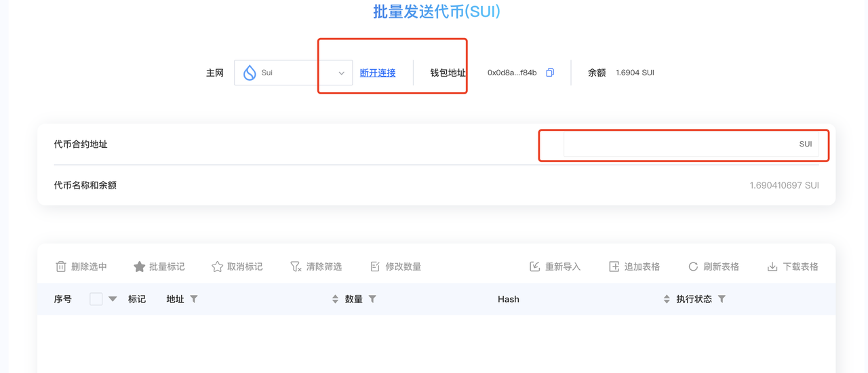The width and height of the screenshot is (868, 373).
Task: Click the 删除选中 trash icon
Action: (x=61, y=267)
